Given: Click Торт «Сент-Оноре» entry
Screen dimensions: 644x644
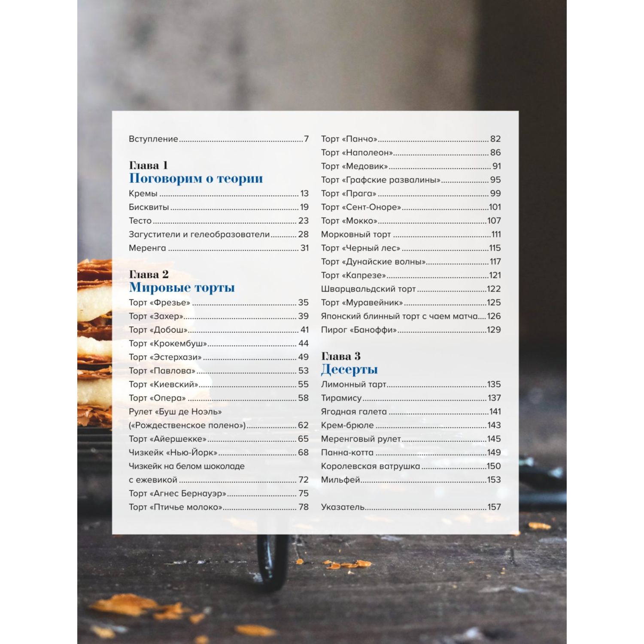Looking at the screenshot, I should point(411,207).
